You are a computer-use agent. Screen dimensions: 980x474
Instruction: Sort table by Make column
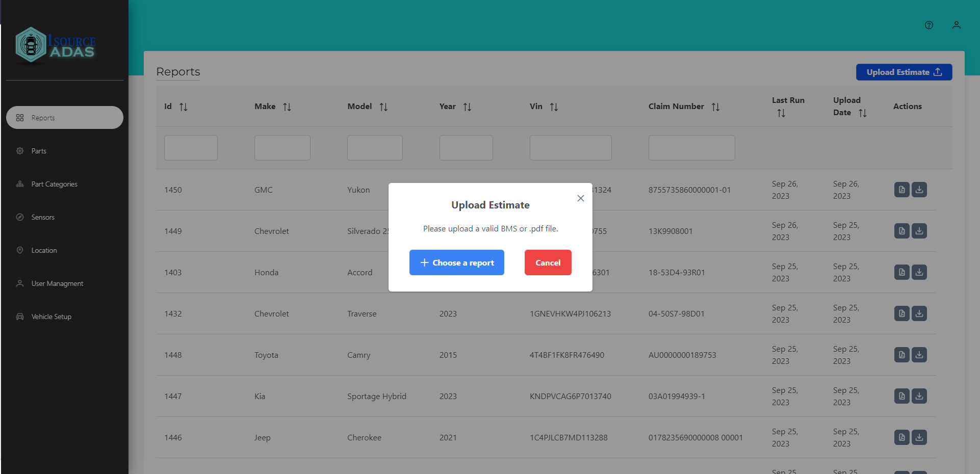[287, 107]
